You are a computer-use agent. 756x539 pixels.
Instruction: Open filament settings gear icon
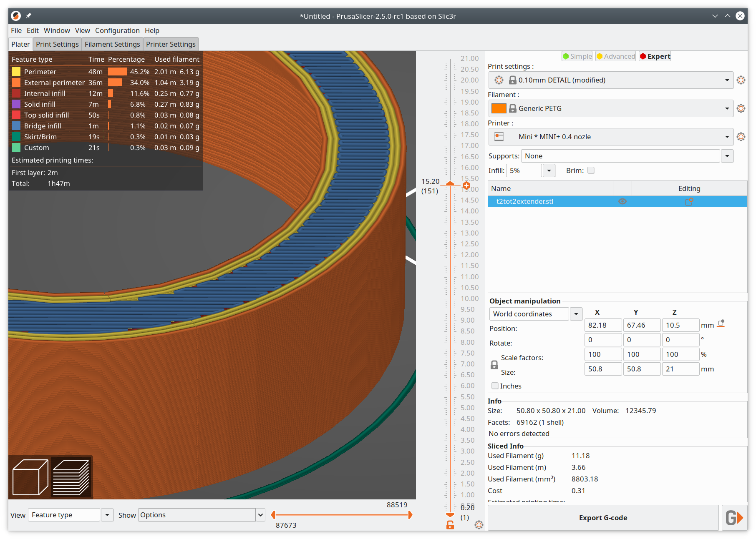741,108
